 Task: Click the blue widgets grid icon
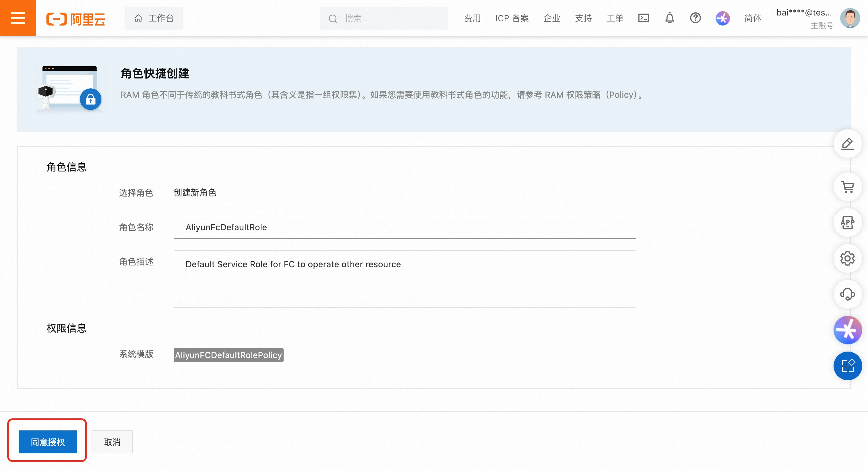[847, 366]
